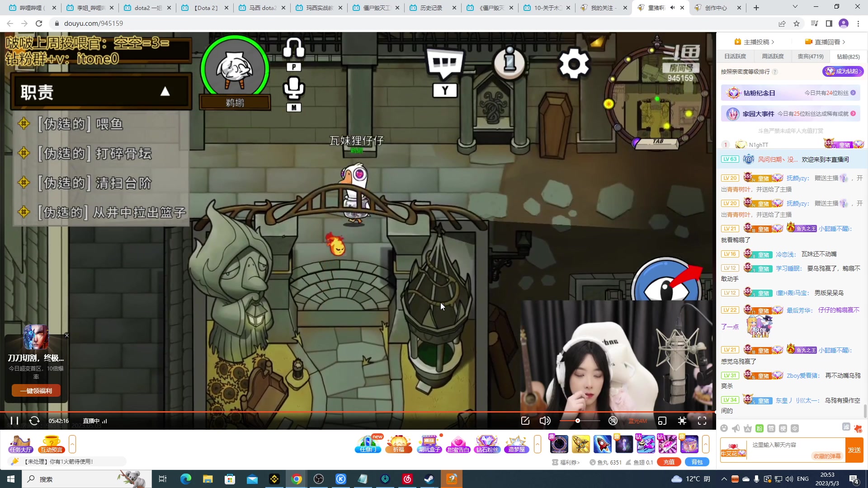The width and height of the screenshot is (868, 488).
Task: Select the red-white rocket gift
Action: coord(602,444)
